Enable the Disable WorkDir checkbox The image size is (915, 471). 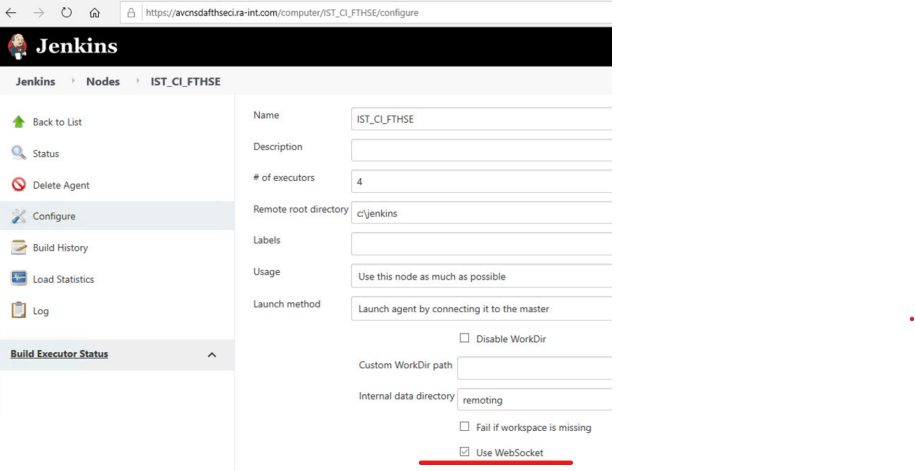pos(464,338)
